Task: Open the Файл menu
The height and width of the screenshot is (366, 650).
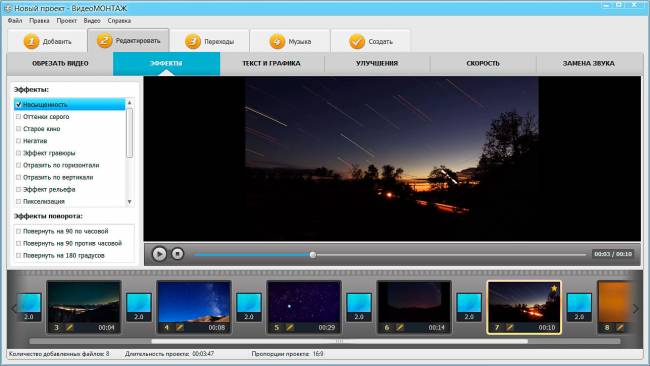Action: 15,20
